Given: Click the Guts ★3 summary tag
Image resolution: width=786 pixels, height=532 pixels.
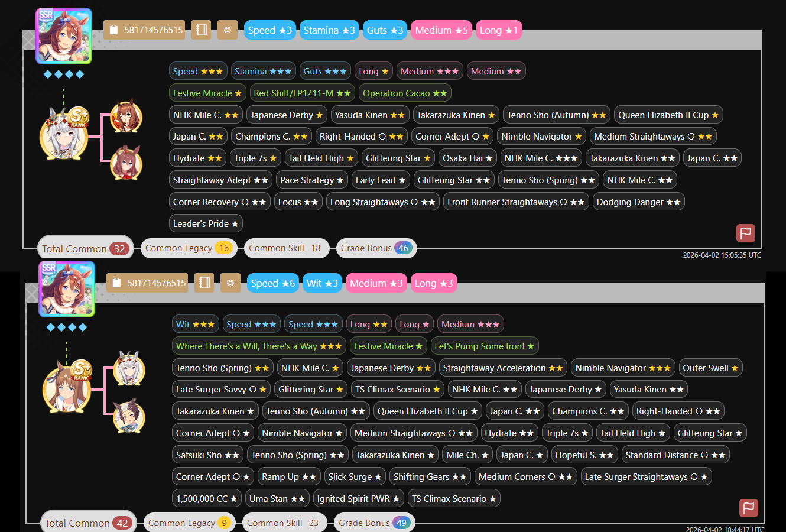Looking at the screenshot, I should [385, 30].
